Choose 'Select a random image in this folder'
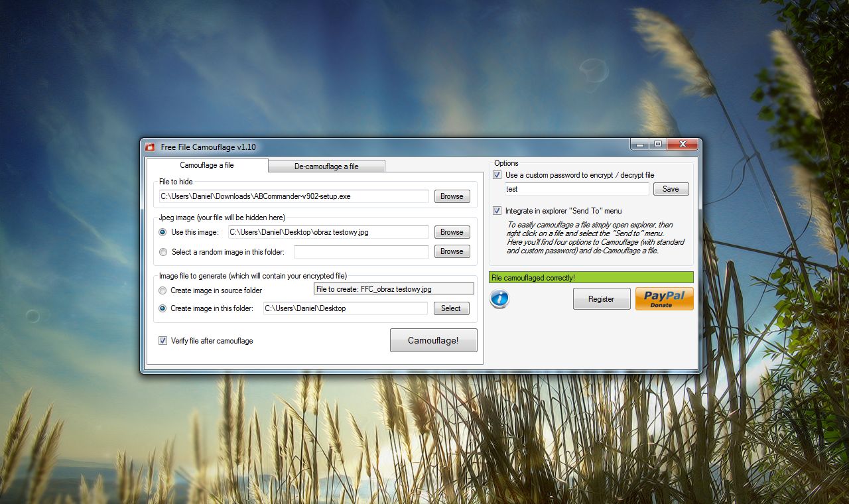The height and width of the screenshot is (504, 849). [x=163, y=252]
